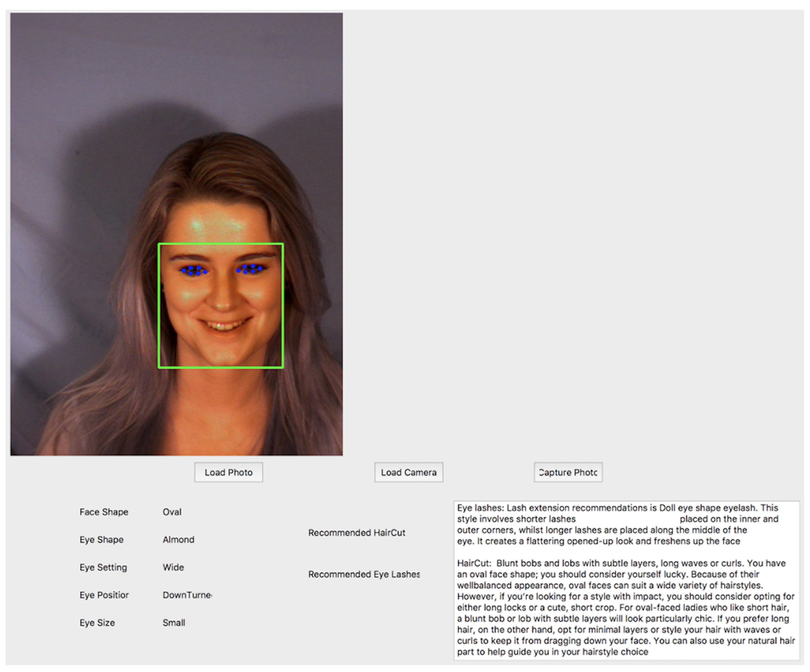Select the Oval face shape value
This screenshot has height=672, width=810.
coord(172,512)
